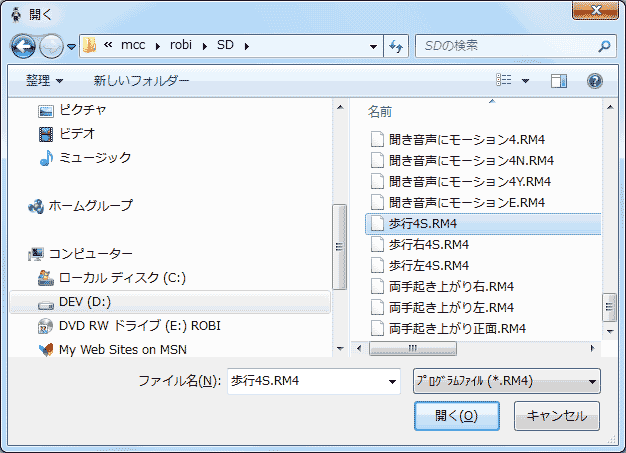This screenshot has width=626, height=453.
Task: Click 新しいフォルダー button
Action: [x=141, y=81]
